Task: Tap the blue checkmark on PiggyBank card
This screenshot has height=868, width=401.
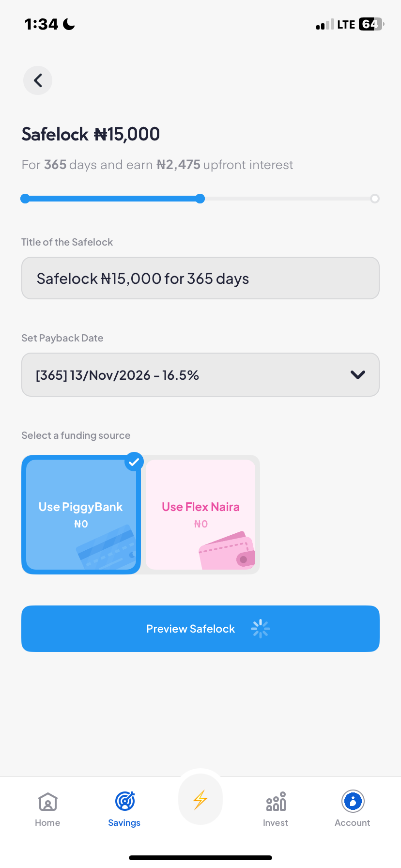Action: (x=134, y=462)
